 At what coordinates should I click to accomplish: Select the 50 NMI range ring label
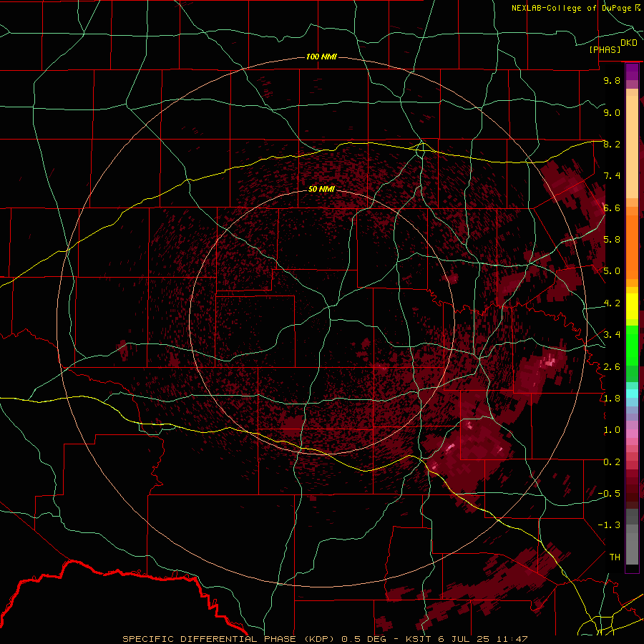(321, 190)
